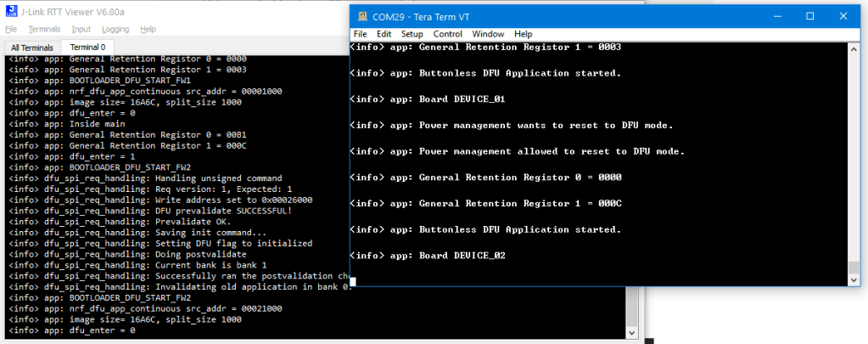Image resolution: width=868 pixels, height=344 pixels.
Task: Switch to the All Terminals tab
Action: coord(32,47)
